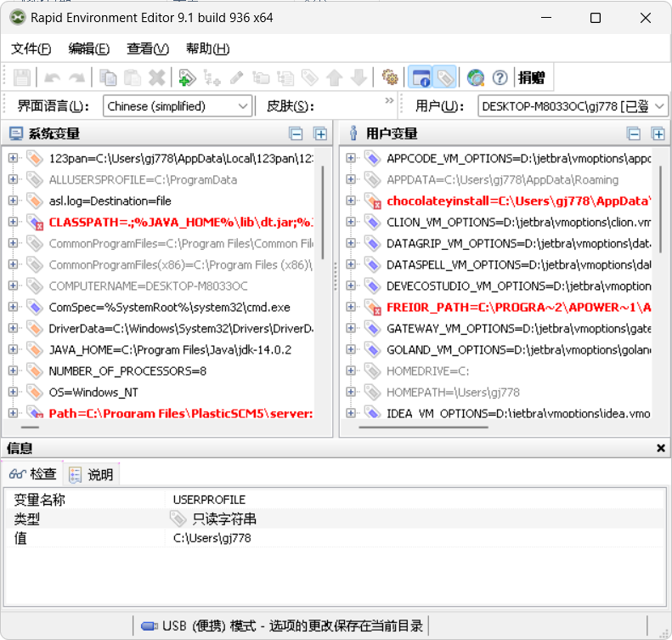This screenshot has width=672, height=640.
Task: Expand the GOLAND_VM_OPTIONS variable node
Action: pos(351,349)
